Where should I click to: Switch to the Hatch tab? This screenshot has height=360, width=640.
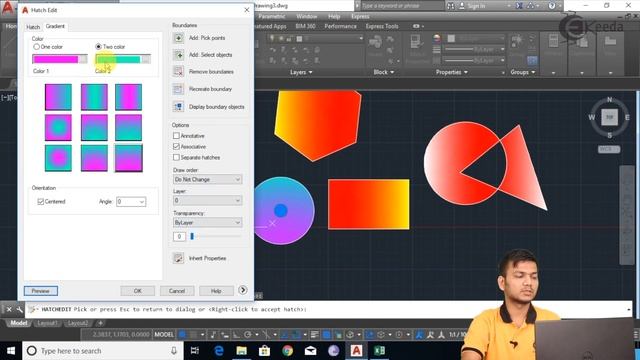33,27
